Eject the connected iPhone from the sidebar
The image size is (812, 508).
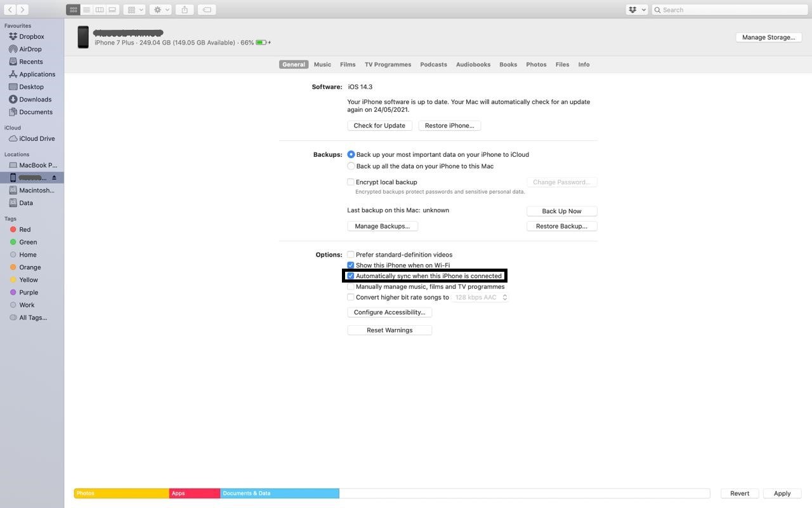point(54,177)
